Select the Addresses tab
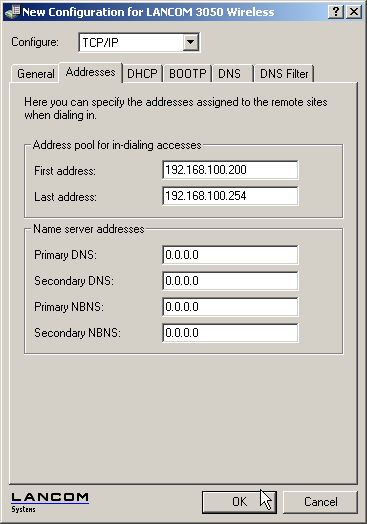The image size is (367, 524). click(x=91, y=72)
